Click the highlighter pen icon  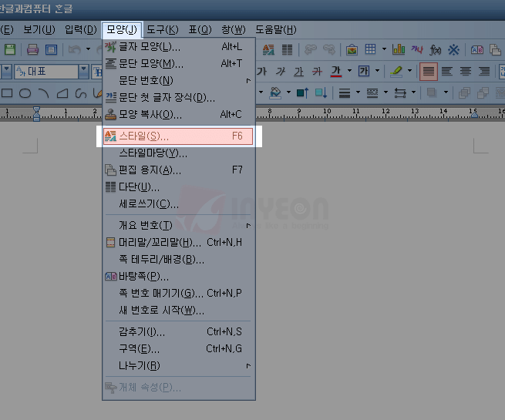(396, 71)
